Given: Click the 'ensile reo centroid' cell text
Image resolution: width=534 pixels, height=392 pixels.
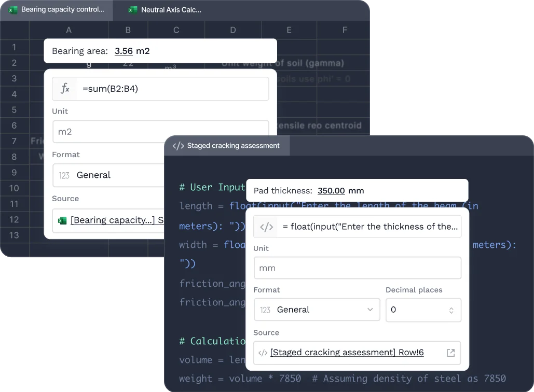Looking at the screenshot, I should tap(320, 125).
